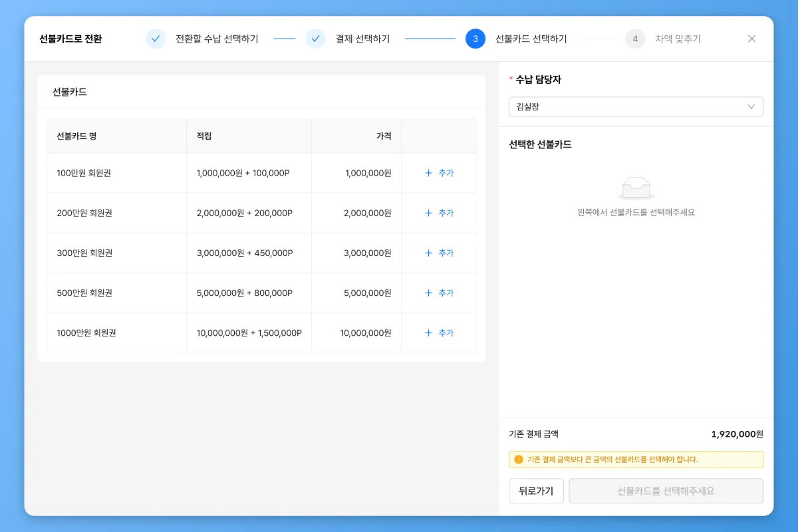Click the plus icon for 1000만원 회원권

[x=428, y=332]
